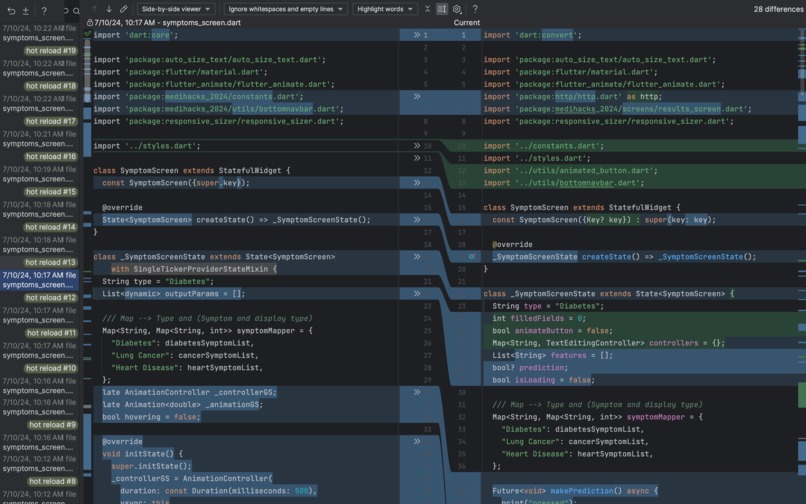The image size is (806, 504).
Task: Accept change arrow on const SymptomScreen super.key line
Action: tap(417, 183)
